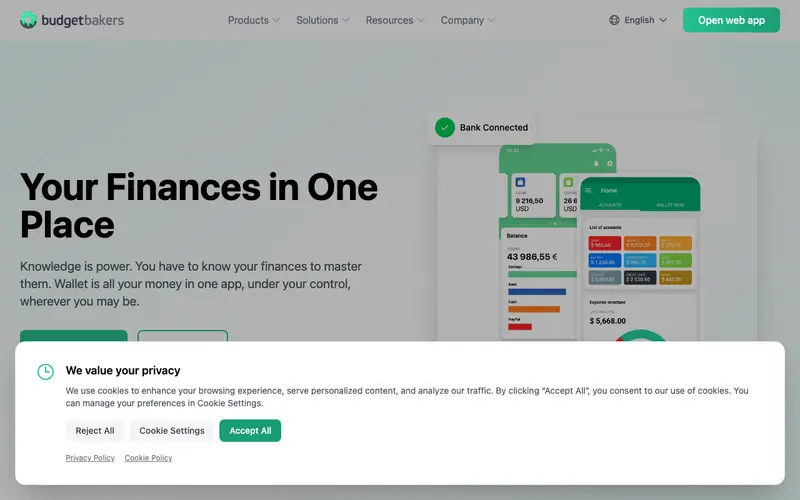Click the red account tile in List of accounts
This screenshot has height=500, width=800.
pyautogui.click(x=605, y=243)
